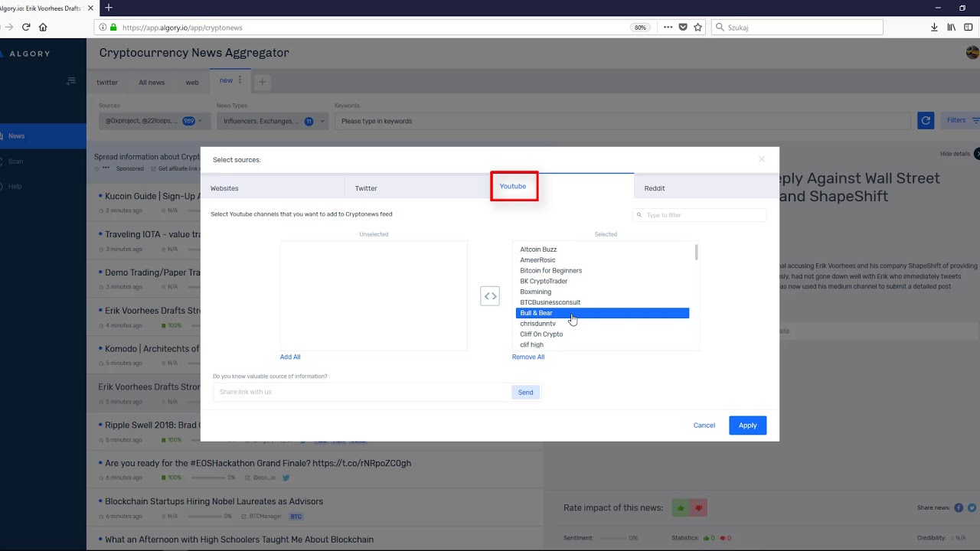Click Hide details
980x551 pixels.
pos(955,154)
